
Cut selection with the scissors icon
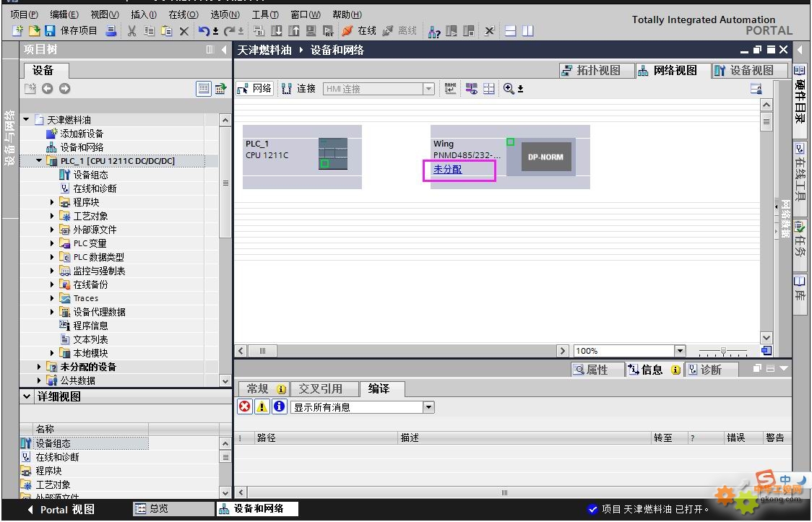(132, 31)
